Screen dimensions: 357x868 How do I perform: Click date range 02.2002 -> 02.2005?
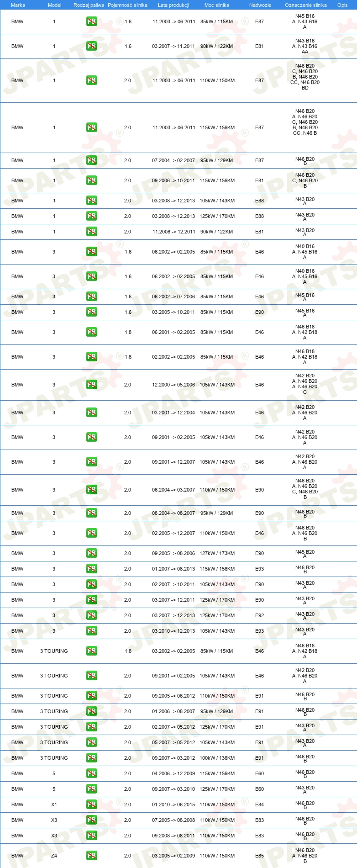coord(173,357)
